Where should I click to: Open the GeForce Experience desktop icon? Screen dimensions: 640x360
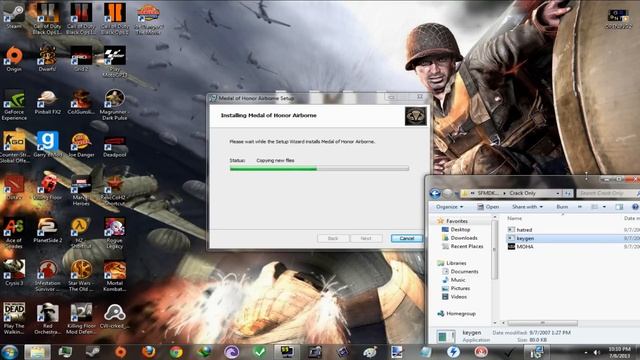(x=14, y=105)
